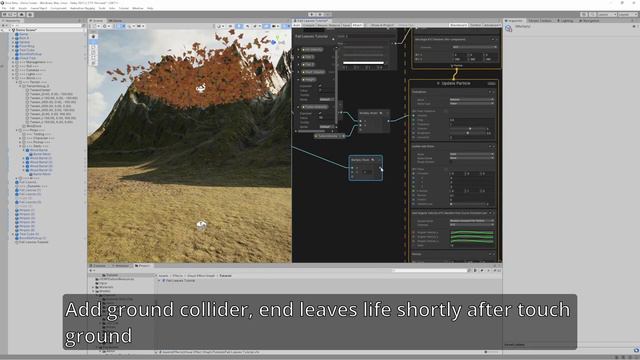640x360 pixels.
Task: Collapse the Props group in Hierarchy
Action: pos(17,130)
